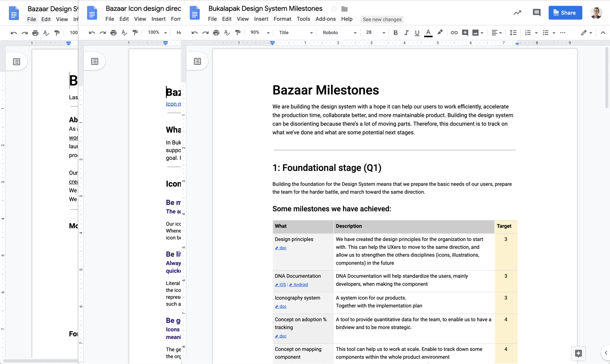Viewport: 610px width, 364px height.
Task: Expand the insert image dropdown arrow
Action: pyautogui.click(x=482, y=33)
